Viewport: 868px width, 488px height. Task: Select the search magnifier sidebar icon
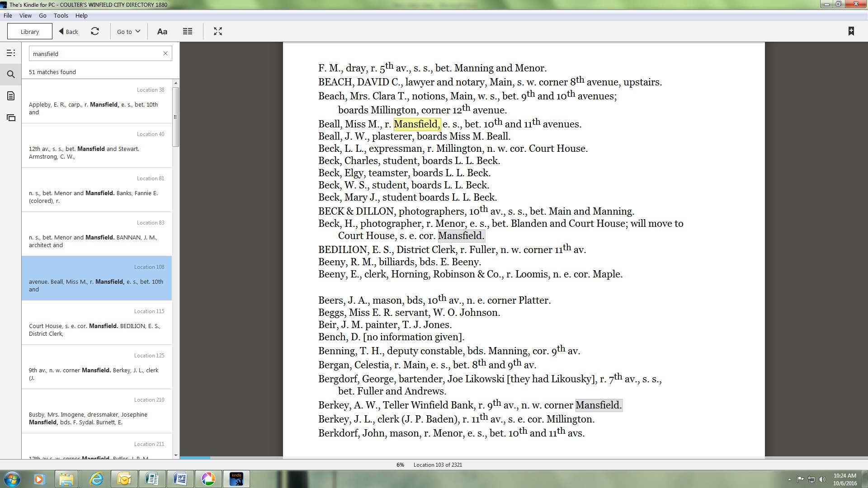(11, 75)
